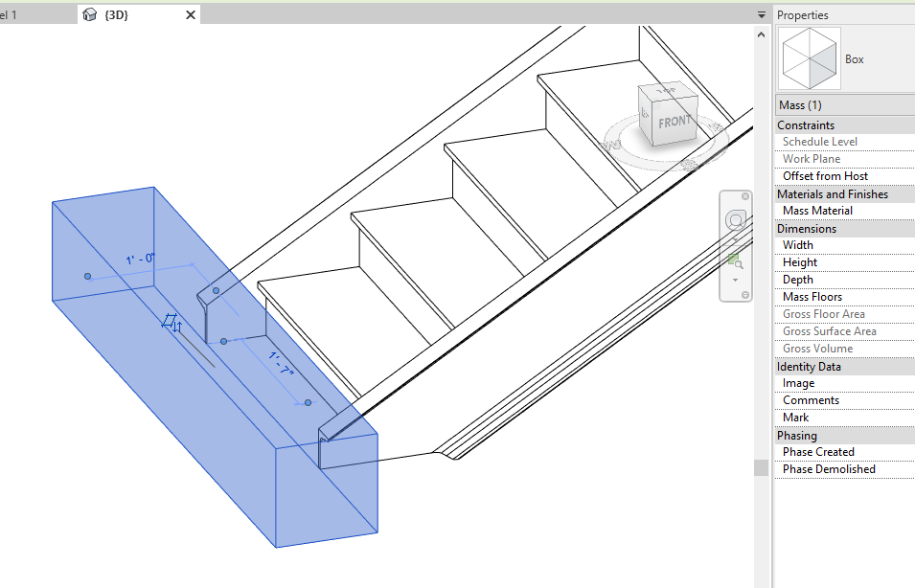Select the Gross Surface Area property
Image resolution: width=915 pixels, height=588 pixels.
[845, 331]
